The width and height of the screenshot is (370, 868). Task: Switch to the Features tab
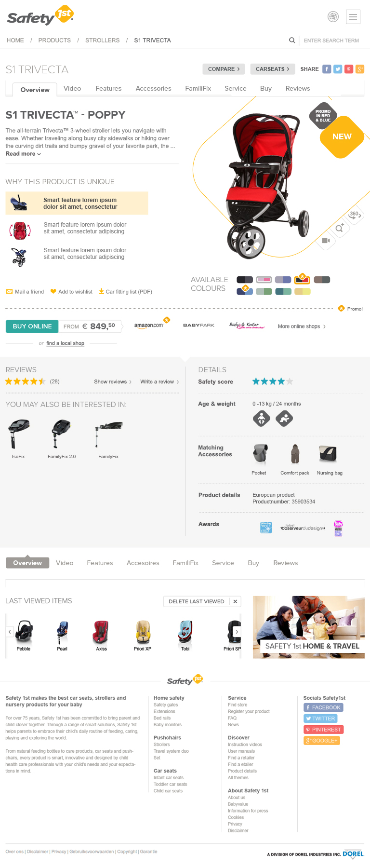(108, 89)
